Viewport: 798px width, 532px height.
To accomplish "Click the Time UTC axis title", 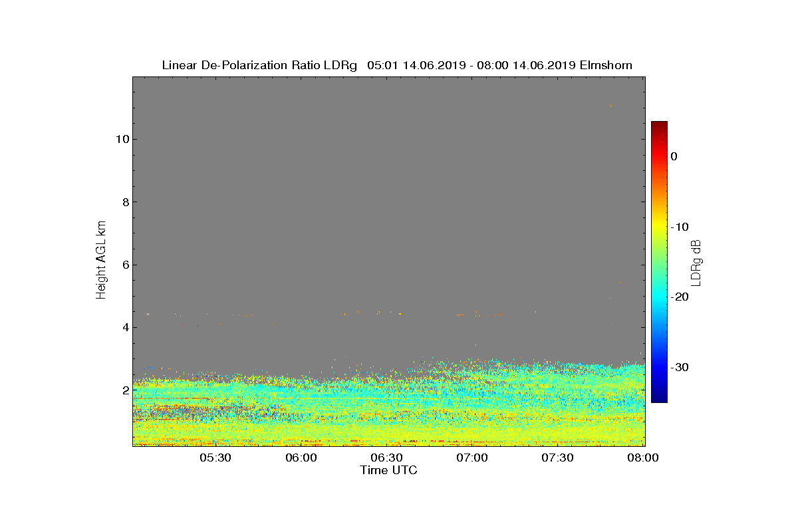I will 389,470.
